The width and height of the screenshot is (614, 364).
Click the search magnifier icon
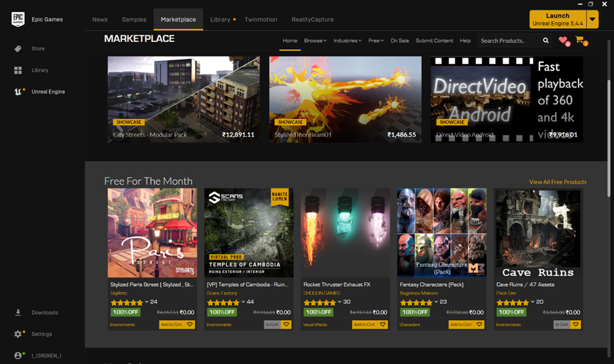click(545, 41)
